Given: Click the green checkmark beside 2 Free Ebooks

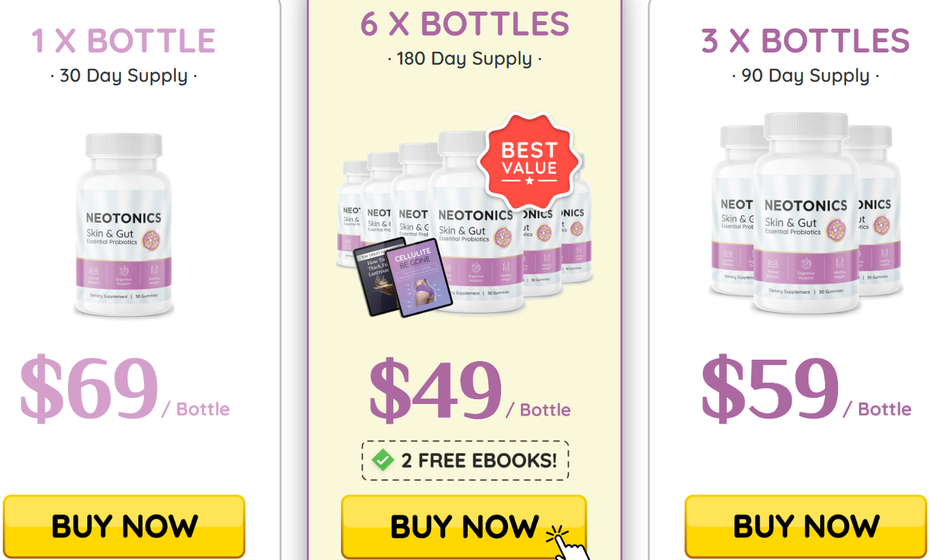Looking at the screenshot, I should (382, 461).
